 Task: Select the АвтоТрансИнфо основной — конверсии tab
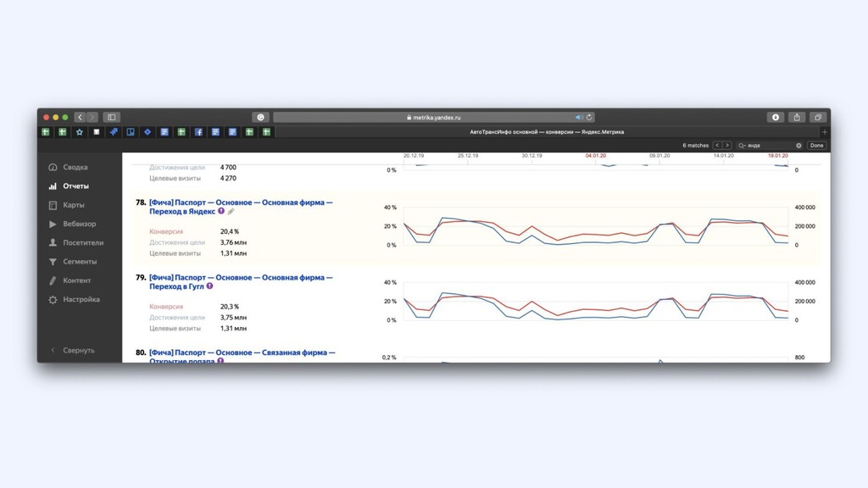(547, 131)
